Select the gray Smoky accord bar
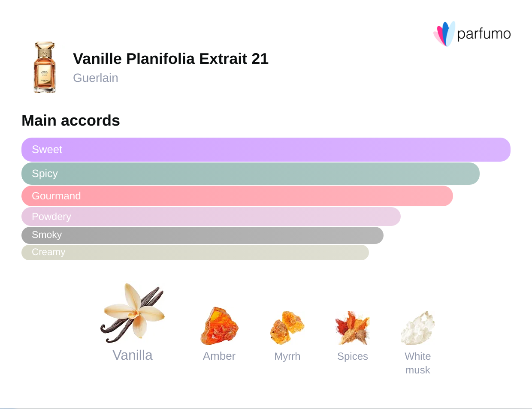The image size is (532, 409). [x=203, y=235]
